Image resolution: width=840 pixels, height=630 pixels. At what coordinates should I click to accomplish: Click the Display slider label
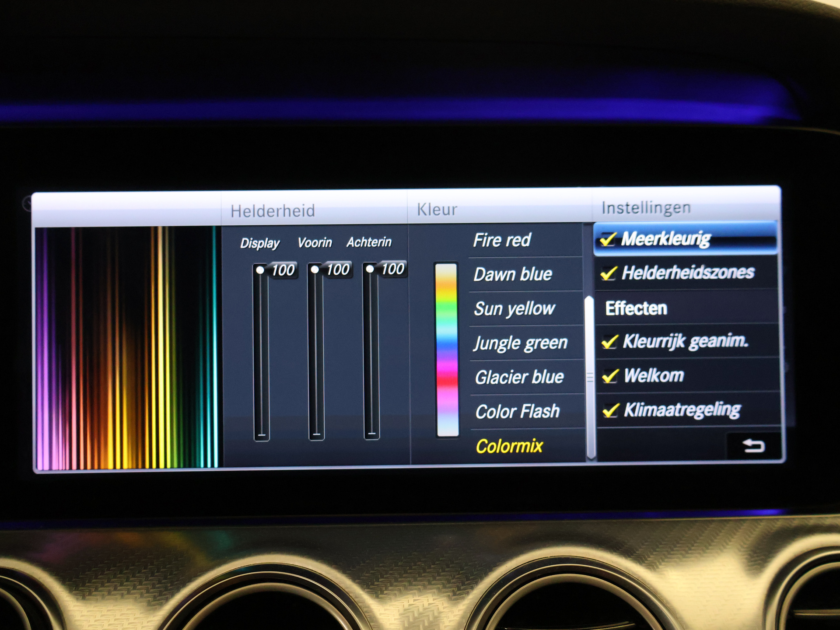(259, 243)
